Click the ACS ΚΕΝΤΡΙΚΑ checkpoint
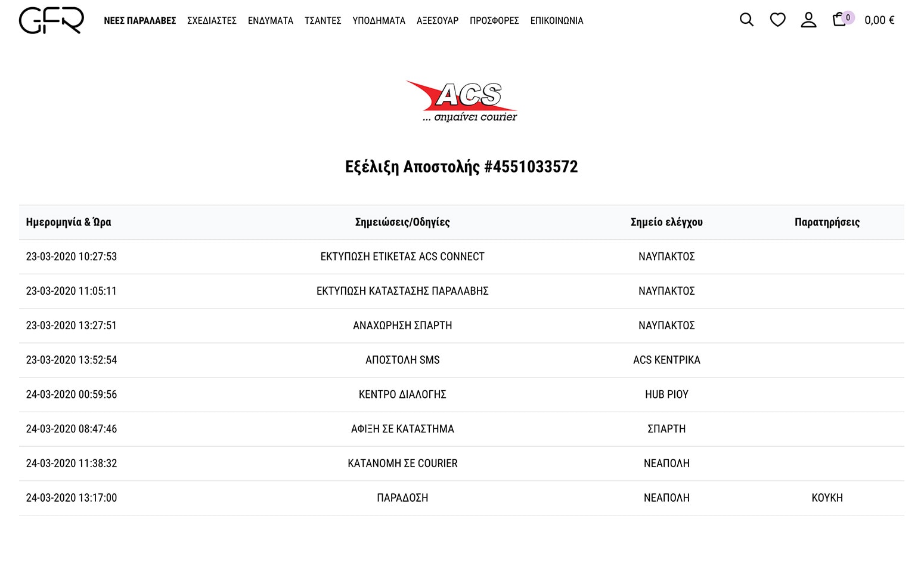Image resolution: width=924 pixels, height=581 pixels. (x=666, y=360)
